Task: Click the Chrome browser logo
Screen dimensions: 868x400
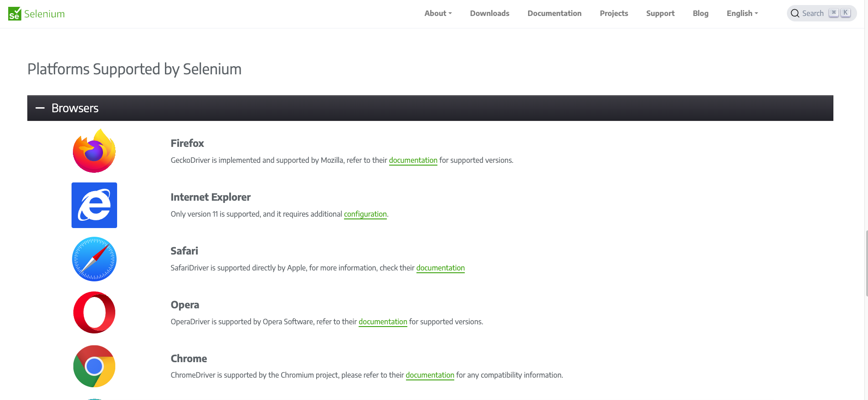Action: pos(94,366)
